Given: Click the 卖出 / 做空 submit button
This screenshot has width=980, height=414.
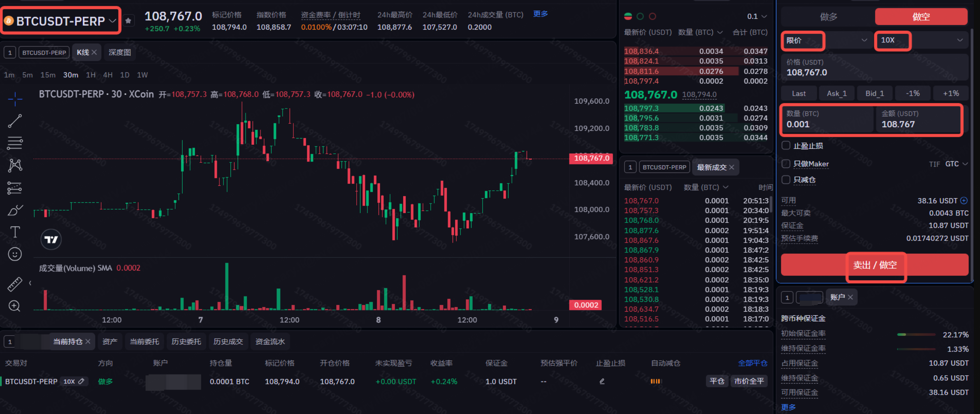Looking at the screenshot, I should [x=875, y=265].
